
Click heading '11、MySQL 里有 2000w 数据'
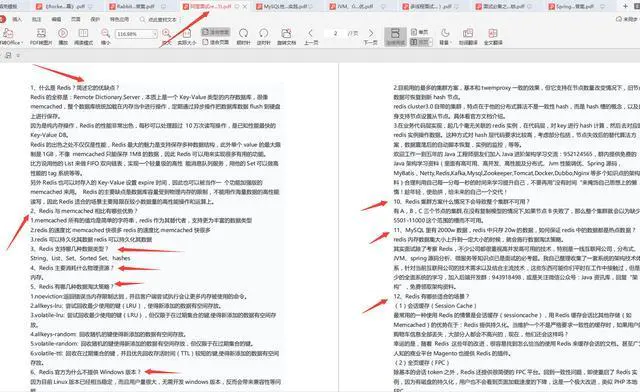pos(514,230)
